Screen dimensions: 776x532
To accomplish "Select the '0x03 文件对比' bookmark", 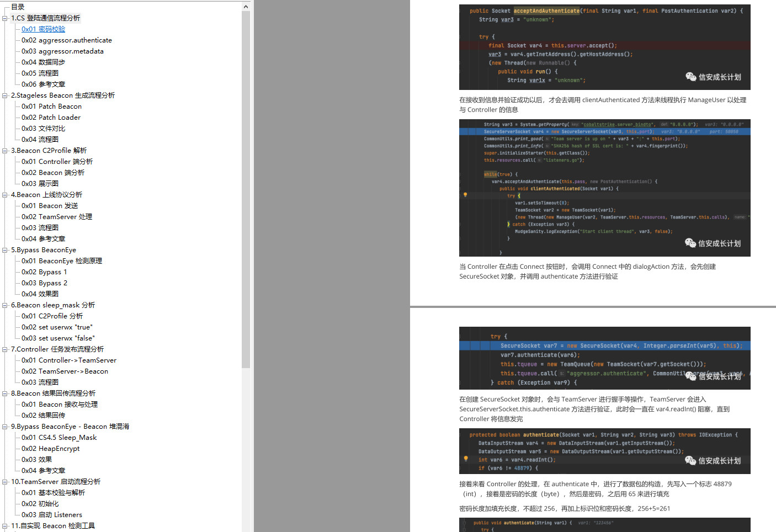I will 43,129.
